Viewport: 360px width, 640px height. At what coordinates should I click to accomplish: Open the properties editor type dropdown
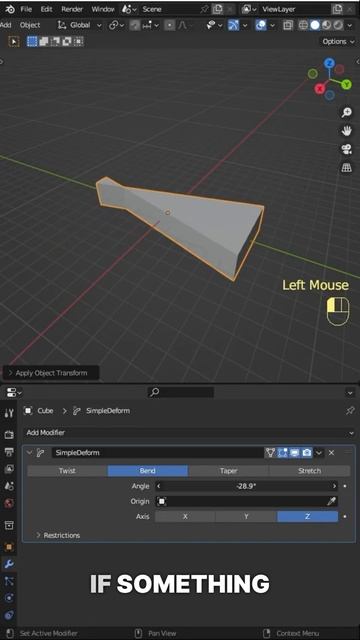[x=14, y=393]
